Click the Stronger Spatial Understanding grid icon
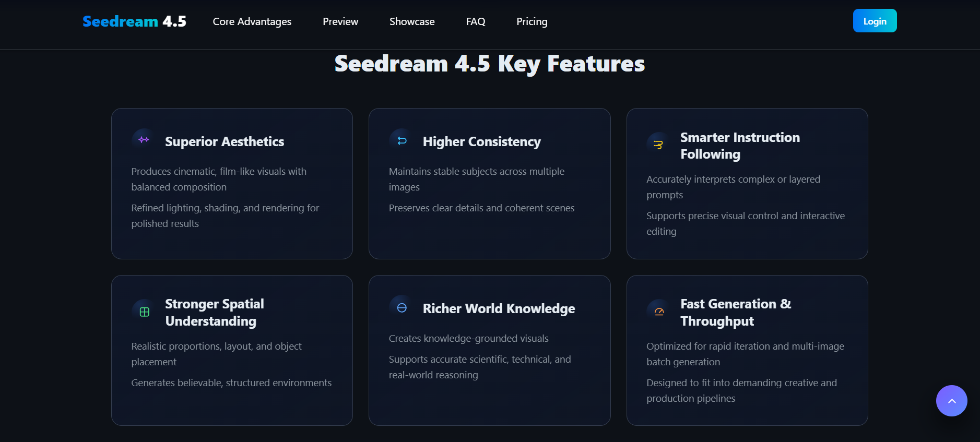This screenshot has height=442, width=980. pos(143,311)
